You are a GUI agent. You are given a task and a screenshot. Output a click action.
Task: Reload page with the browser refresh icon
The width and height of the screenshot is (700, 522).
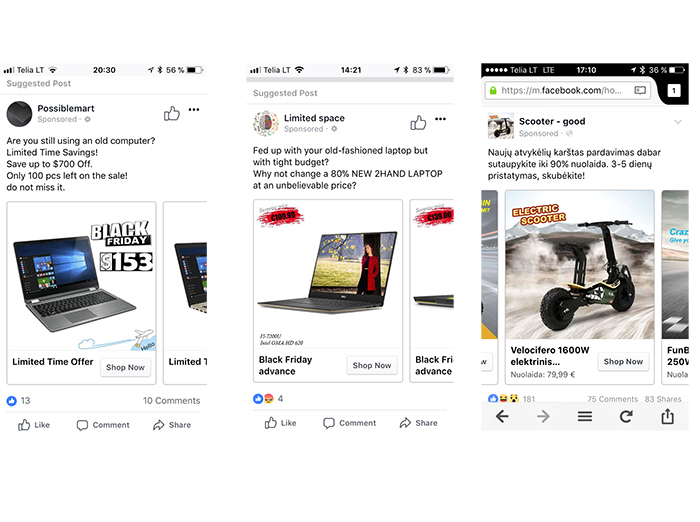626,417
